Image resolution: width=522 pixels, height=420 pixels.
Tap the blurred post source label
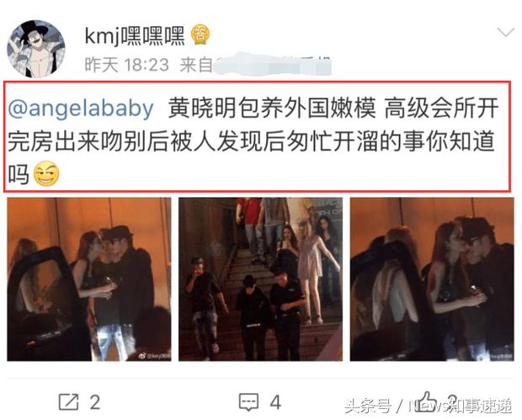(272, 64)
